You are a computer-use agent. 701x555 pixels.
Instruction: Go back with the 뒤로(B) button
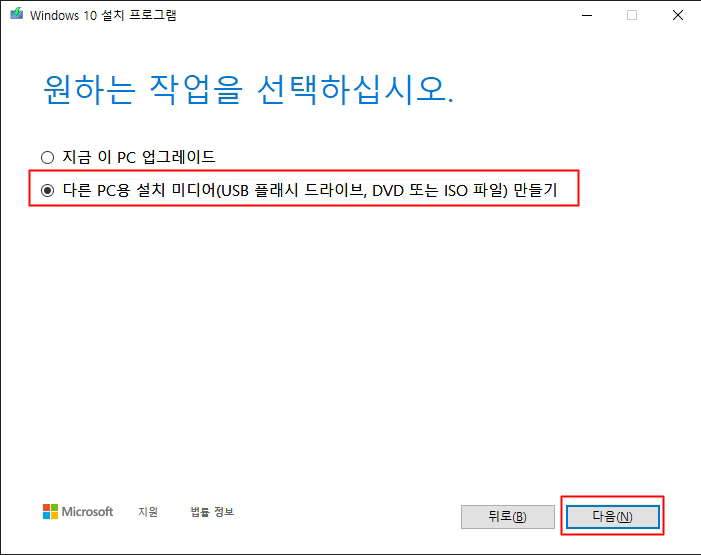coord(507,517)
